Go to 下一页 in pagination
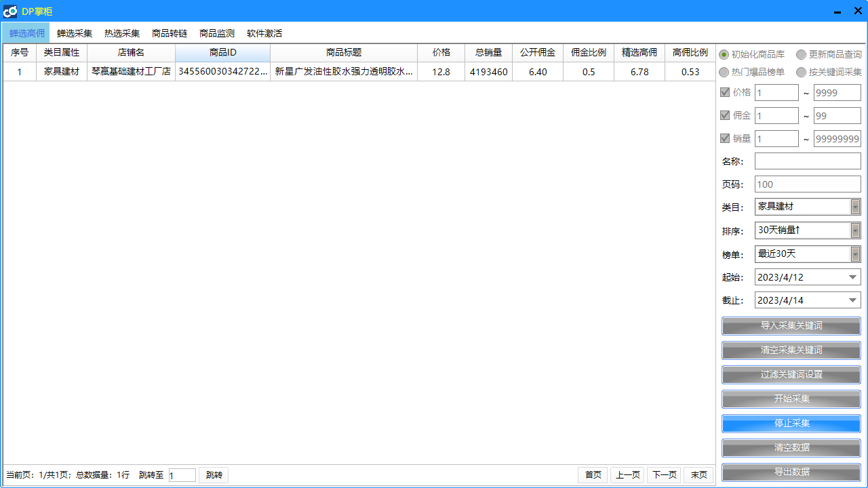This screenshot has height=488, width=868. (664, 475)
